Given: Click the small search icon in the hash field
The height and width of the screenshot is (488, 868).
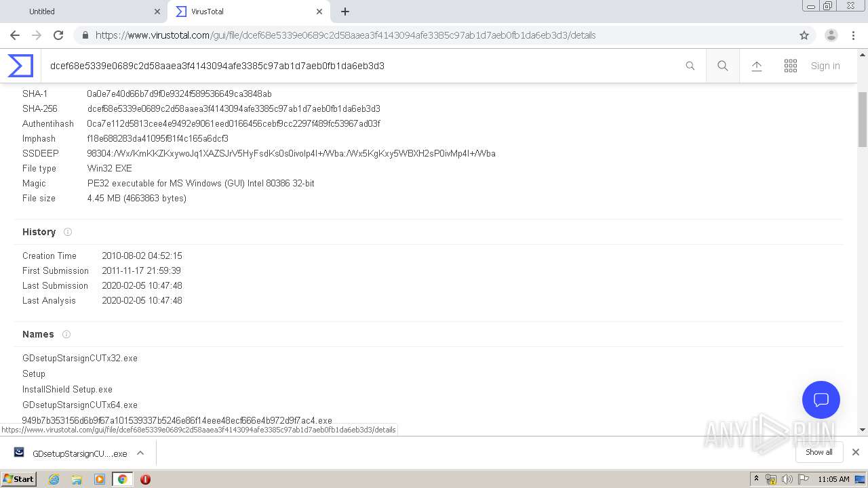Looking at the screenshot, I should tap(690, 66).
